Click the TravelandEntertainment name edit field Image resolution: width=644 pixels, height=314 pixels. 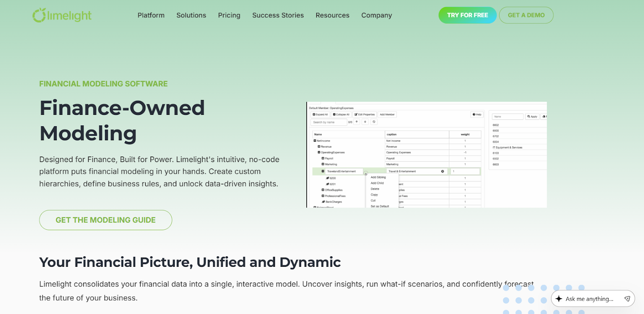pyautogui.click(x=344, y=171)
